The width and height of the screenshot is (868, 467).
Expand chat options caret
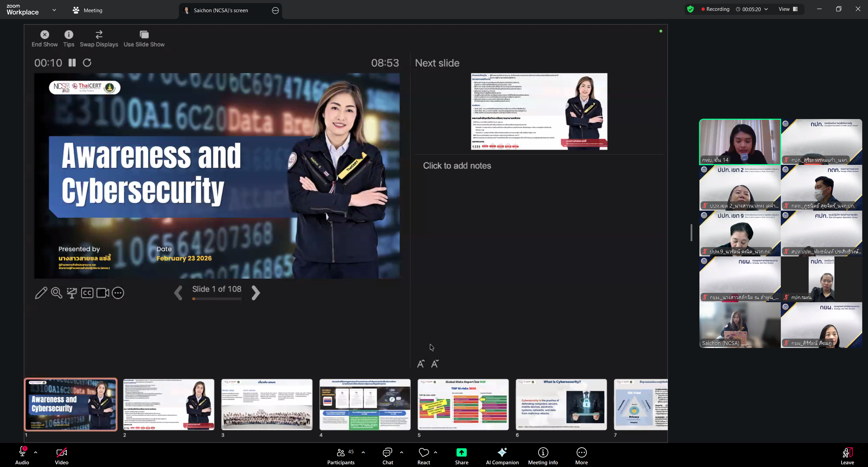point(402,452)
